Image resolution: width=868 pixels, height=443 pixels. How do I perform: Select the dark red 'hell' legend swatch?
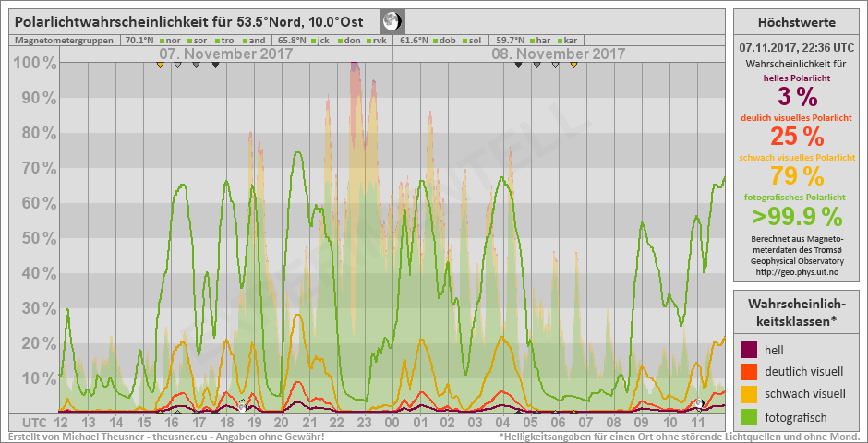(x=750, y=350)
